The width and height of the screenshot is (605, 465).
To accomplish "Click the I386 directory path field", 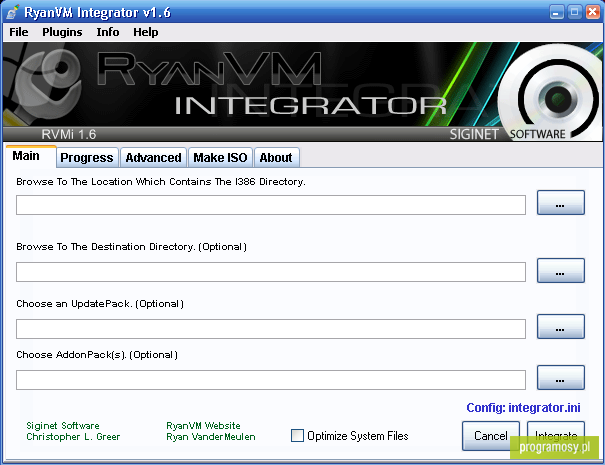I will (x=271, y=205).
